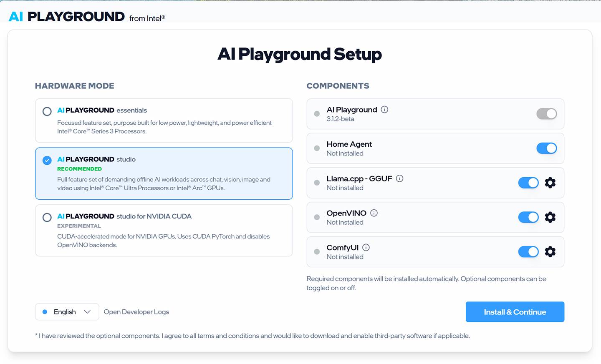The width and height of the screenshot is (601, 364).
Task: Turn off Llama.cpp - GGUF toggle
Action: tap(528, 183)
